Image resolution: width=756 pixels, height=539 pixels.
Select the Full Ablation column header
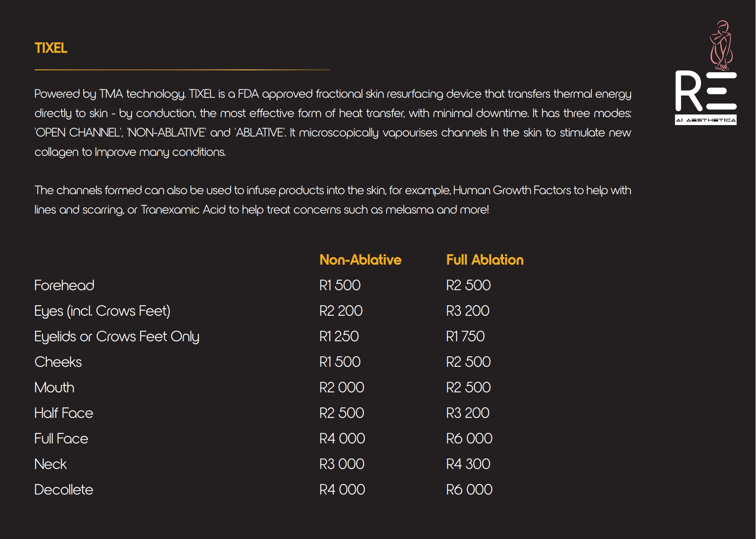485,260
